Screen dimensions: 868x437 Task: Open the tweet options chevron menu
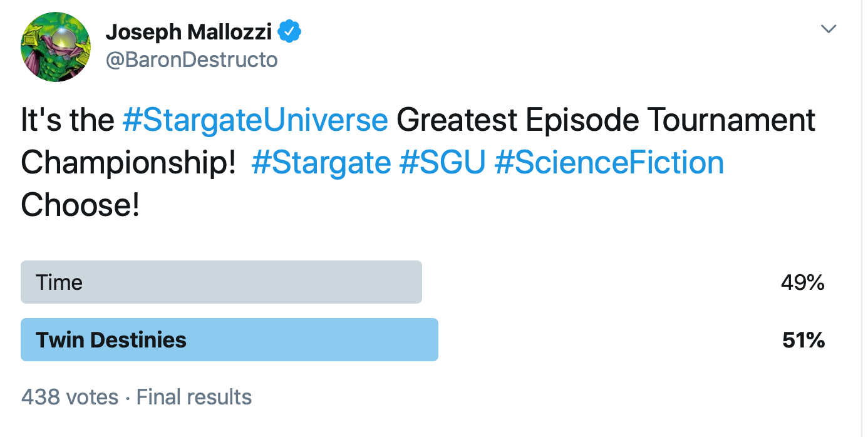(828, 29)
